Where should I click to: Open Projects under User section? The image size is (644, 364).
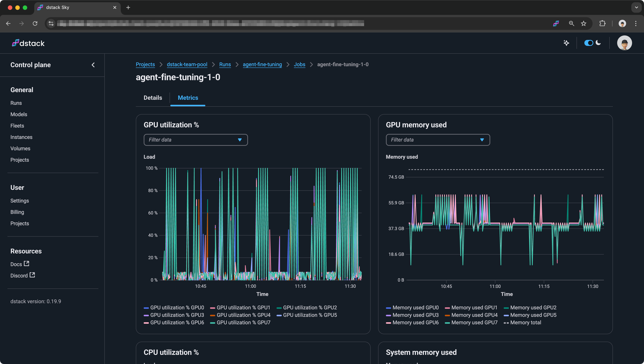pyautogui.click(x=20, y=223)
